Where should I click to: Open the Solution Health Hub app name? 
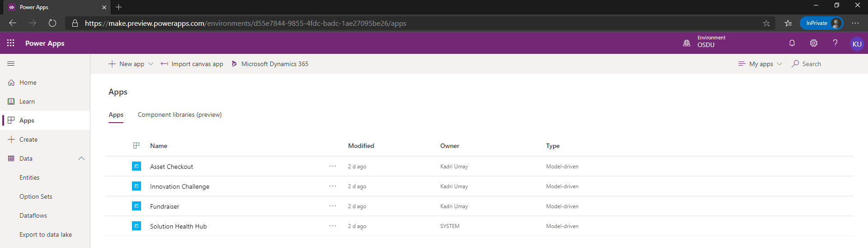[178, 226]
